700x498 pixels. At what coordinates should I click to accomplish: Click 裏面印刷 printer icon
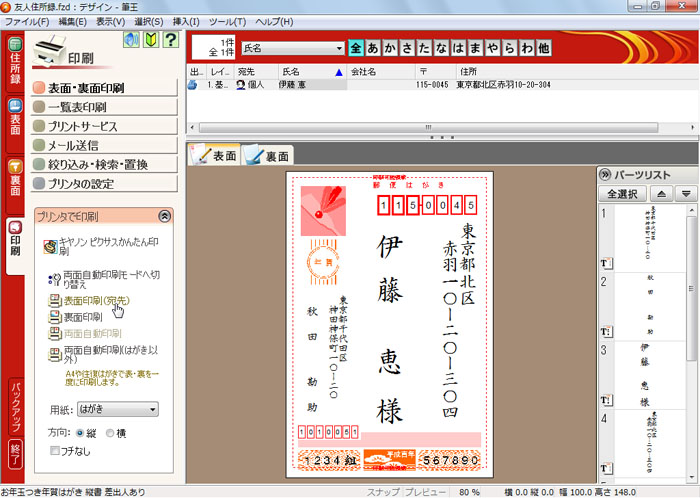click(54, 316)
